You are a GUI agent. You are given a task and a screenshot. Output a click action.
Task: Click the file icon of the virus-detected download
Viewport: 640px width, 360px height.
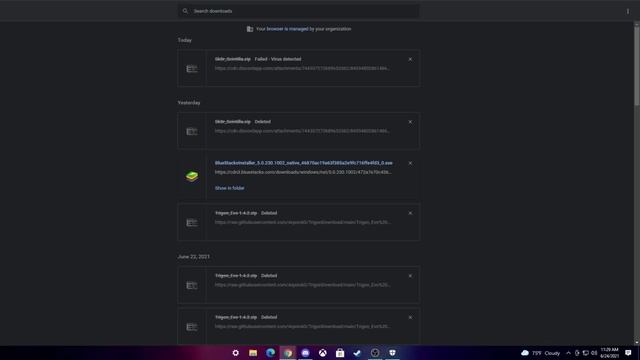(192, 69)
